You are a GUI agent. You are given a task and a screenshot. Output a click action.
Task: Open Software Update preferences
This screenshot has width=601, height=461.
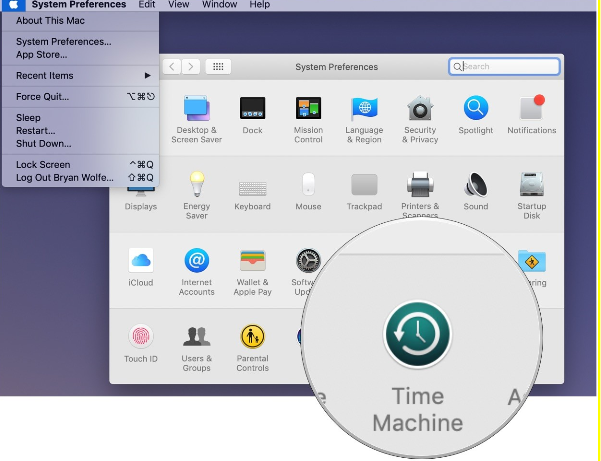tap(307, 272)
